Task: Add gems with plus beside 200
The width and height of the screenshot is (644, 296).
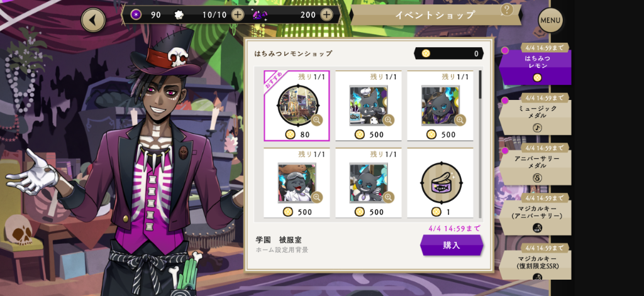Action: 326,15
